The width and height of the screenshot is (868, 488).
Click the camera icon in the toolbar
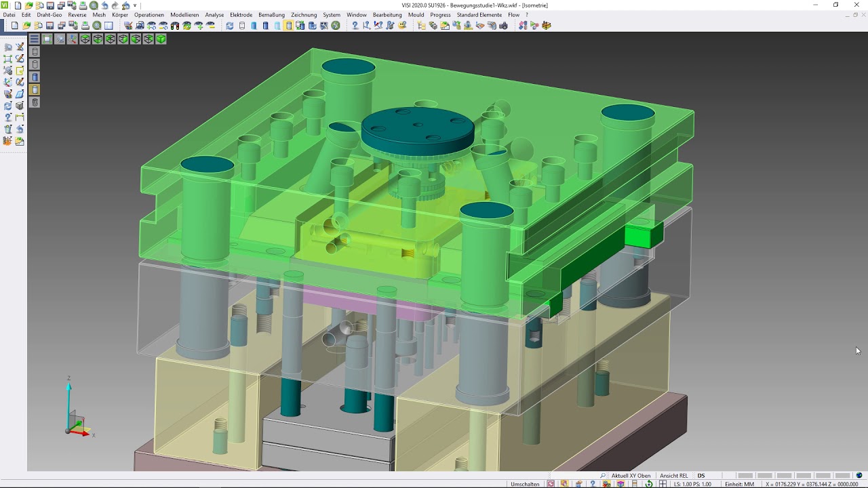click(x=503, y=26)
